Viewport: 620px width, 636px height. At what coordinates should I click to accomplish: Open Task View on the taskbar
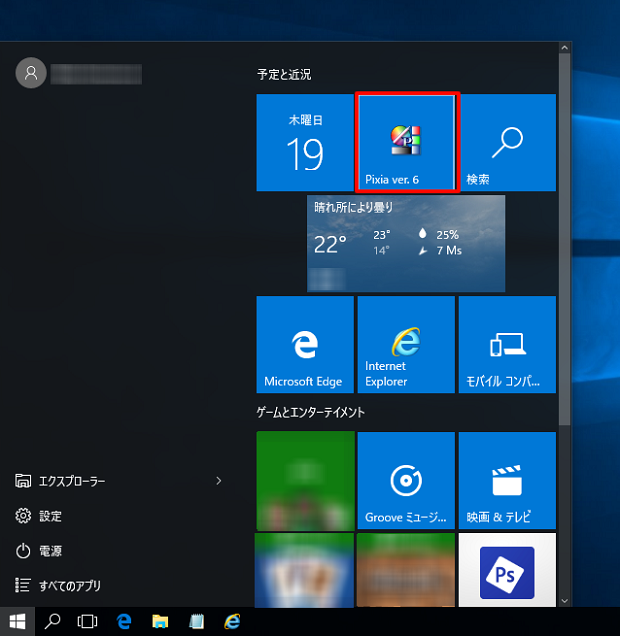tap(87, 621)
